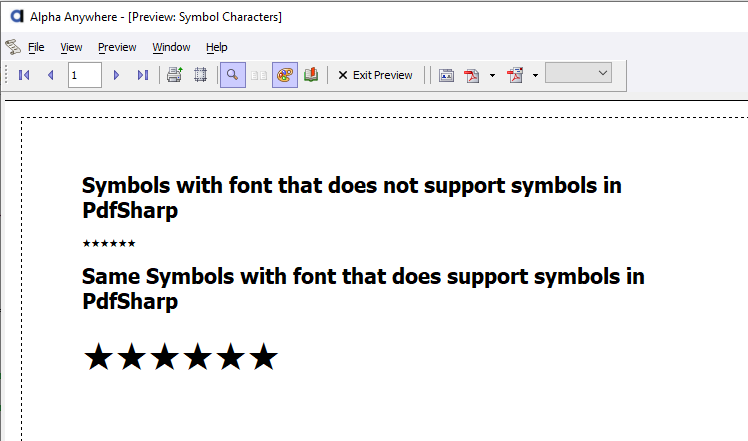748x441 pixels.
Task: Click heading "Symbols with font that does not support"
Action: pyautogui.click(x=352, y=198)
